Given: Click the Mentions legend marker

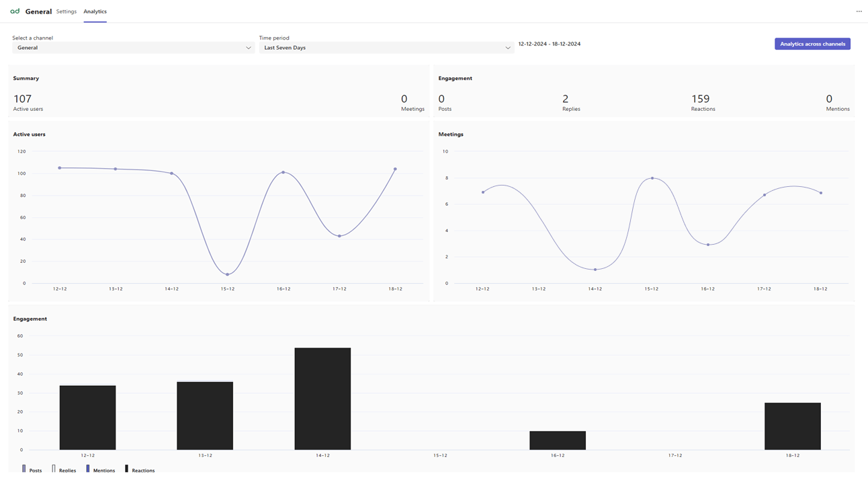Looking at the screenshot, I should tap(88, 469).
